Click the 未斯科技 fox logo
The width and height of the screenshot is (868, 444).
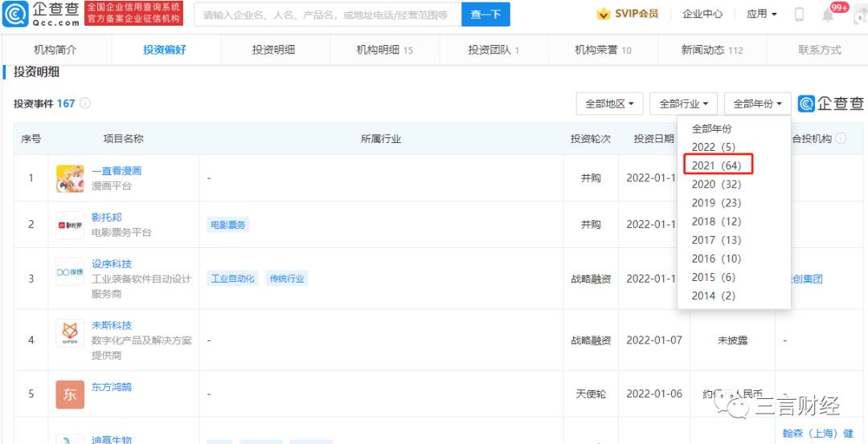70,333
